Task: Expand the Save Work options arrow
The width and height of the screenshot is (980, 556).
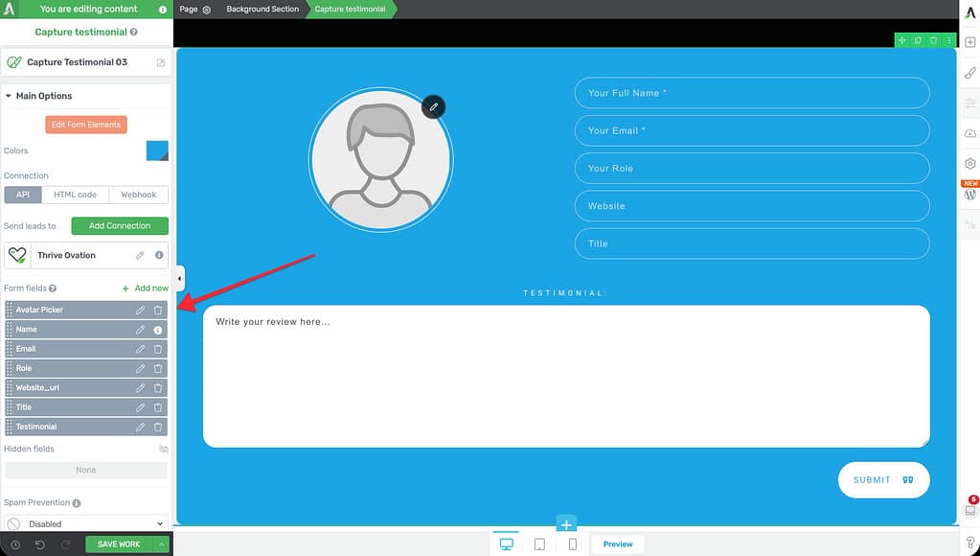Action: 162,544
